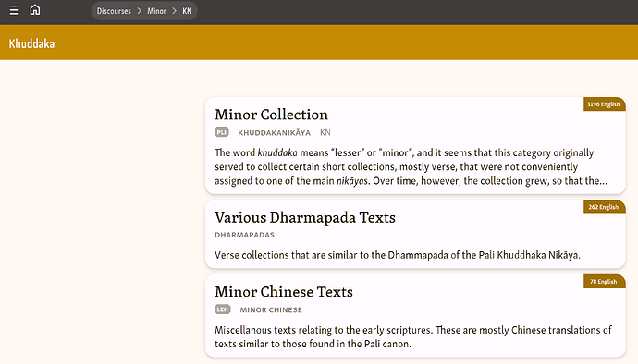This screenshot has width=638, height=364.
Task: Click the Khuddaka page heading
Action: (x=31, y=43)
